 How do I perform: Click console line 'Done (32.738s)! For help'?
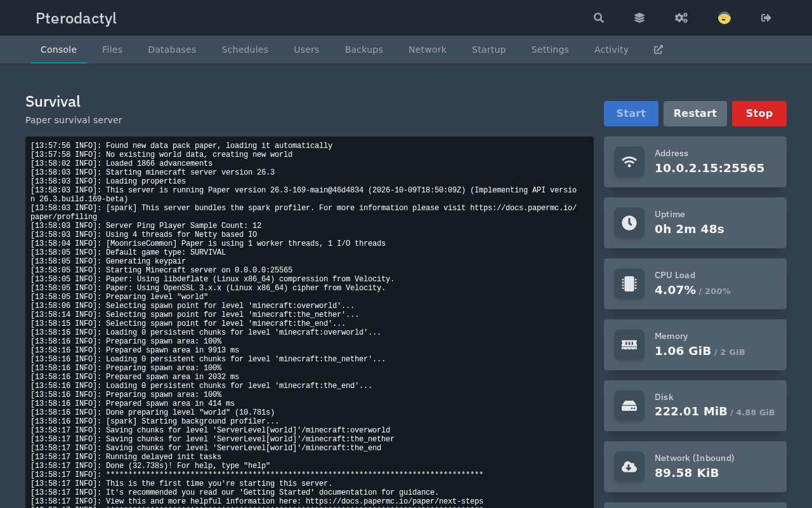(x=150, y=466)
